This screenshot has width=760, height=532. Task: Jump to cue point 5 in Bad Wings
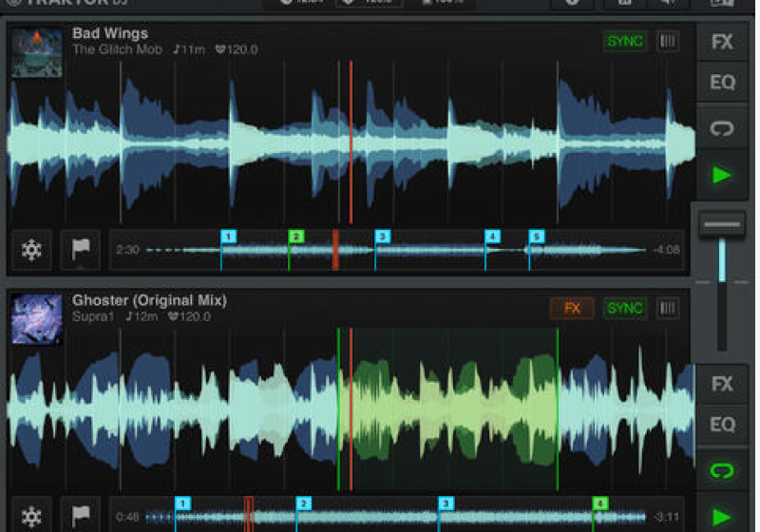[537, 237]
